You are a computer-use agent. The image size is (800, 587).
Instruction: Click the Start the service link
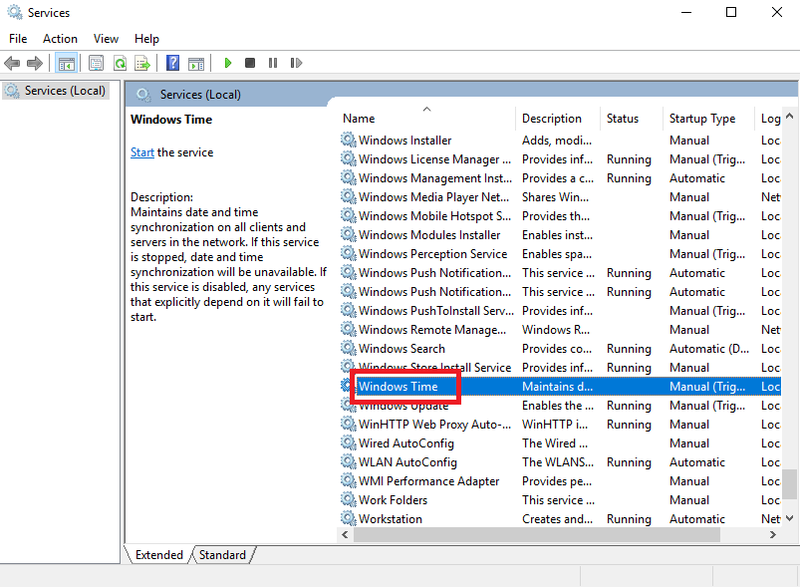(142, 152)
